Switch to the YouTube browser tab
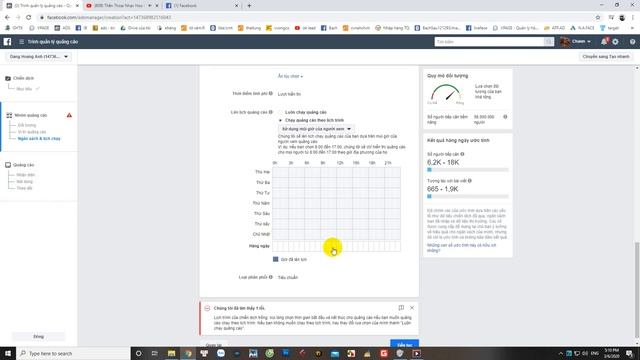Screen dimensions: 640x360 click(122, 6)
